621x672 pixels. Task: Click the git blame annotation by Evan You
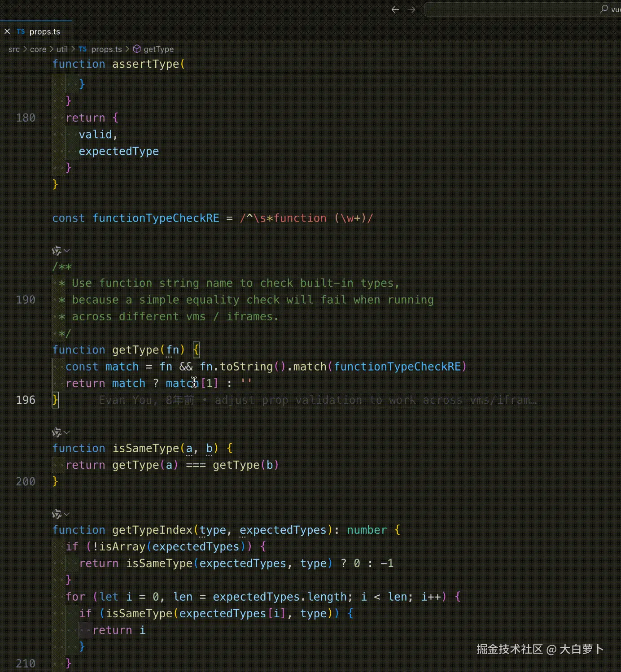[x=318, y=400]
